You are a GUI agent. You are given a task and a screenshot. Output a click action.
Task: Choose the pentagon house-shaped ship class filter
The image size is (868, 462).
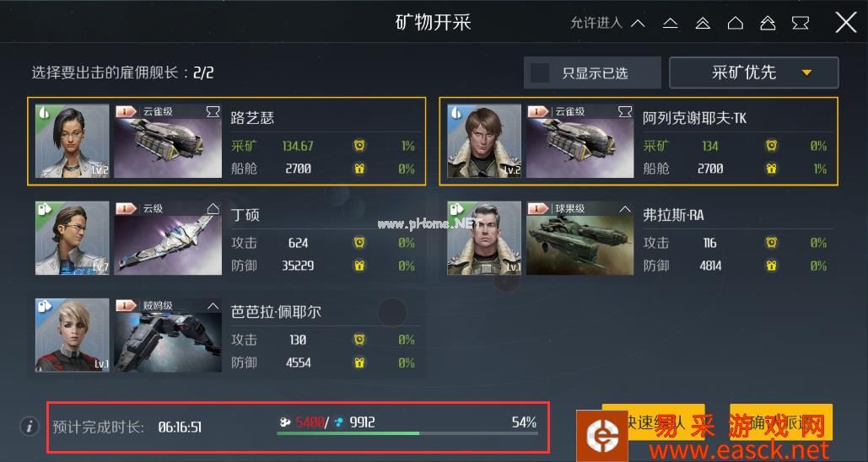pos(736,24)
